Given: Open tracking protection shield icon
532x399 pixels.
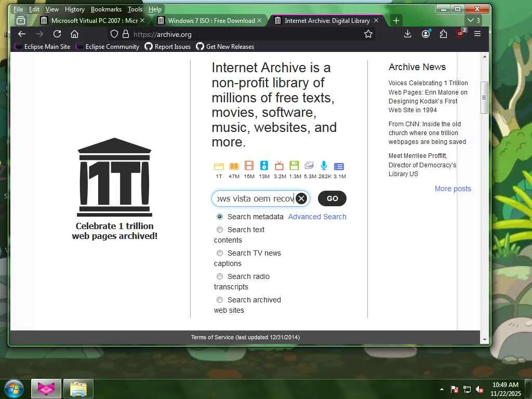Looking at the screenshot, I should tap(114, 34).
